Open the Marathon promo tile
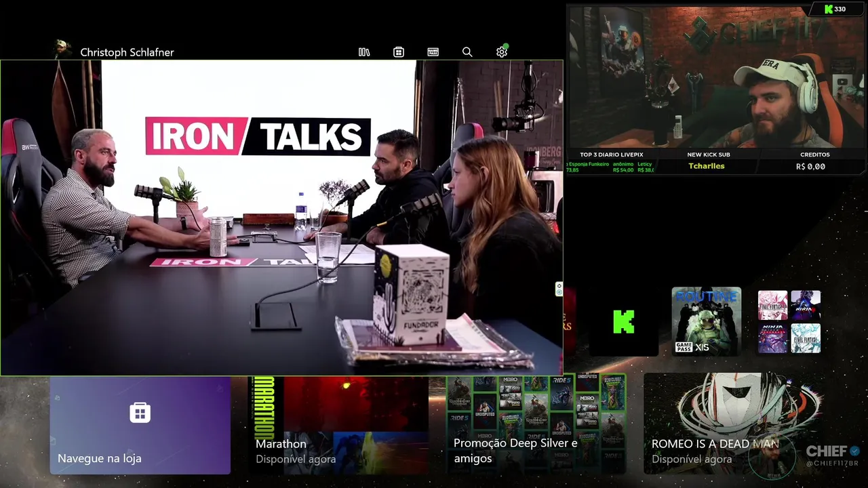This screenshot has height=488, width=868. click(338, 425)
